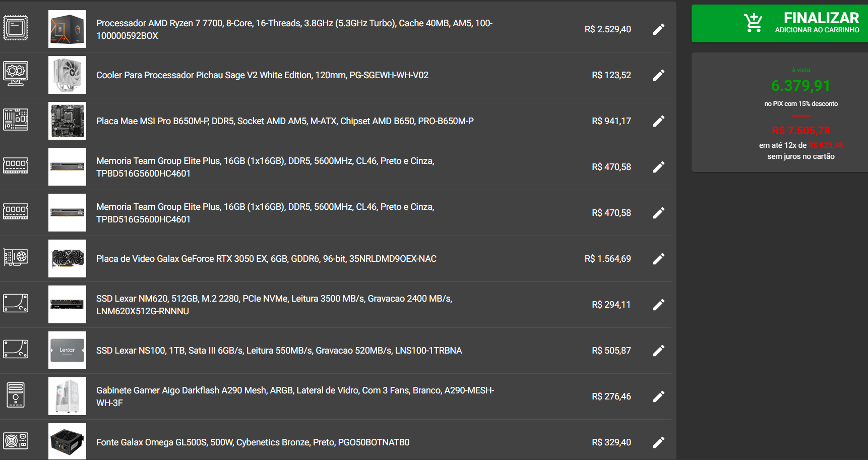Open the Galax RTX 3050 EX product name
The height and width of the screenshot is (460, 868).
point(266,259)
